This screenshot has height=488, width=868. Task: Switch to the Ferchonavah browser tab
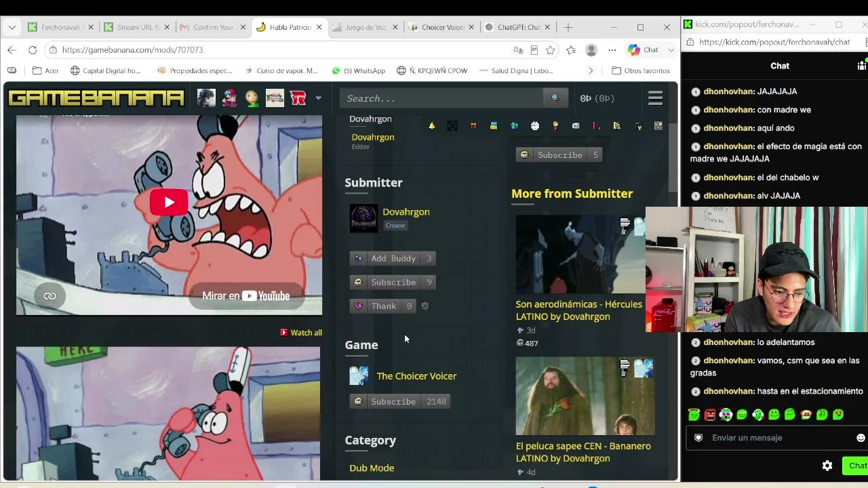[60, 27]
